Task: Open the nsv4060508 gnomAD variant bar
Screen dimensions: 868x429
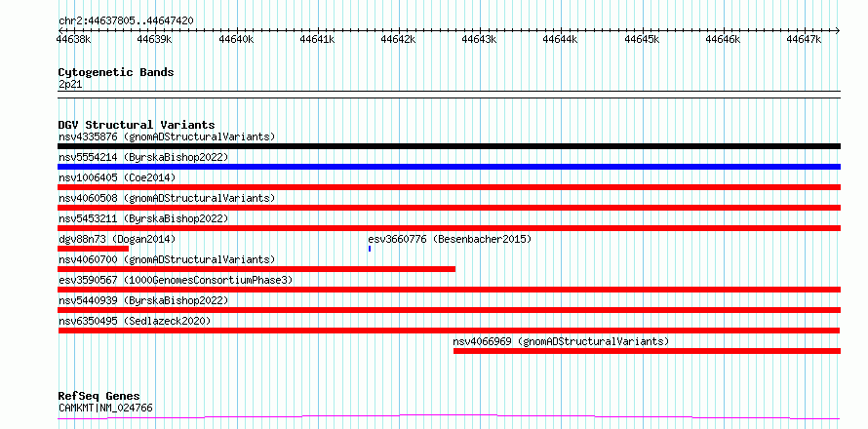Action: [449, 208]
